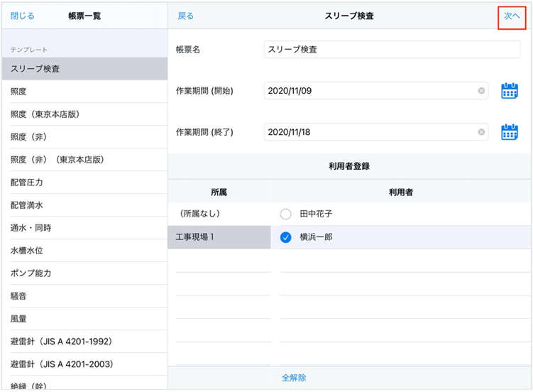Select the ポンプ能力 template
The width and height of the screenshot is (533, 392).
point(84,273)
